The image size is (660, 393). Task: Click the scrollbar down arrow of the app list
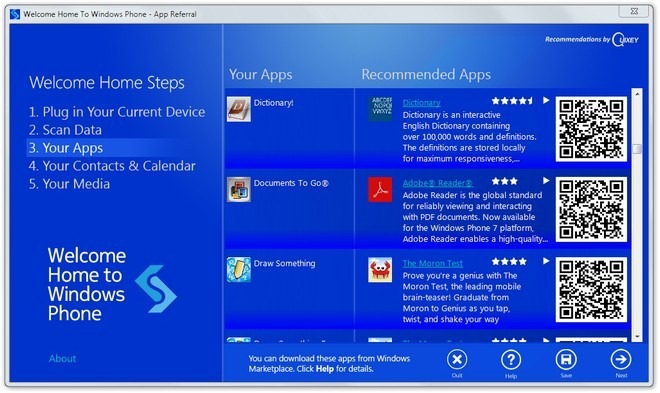point(637,336)
